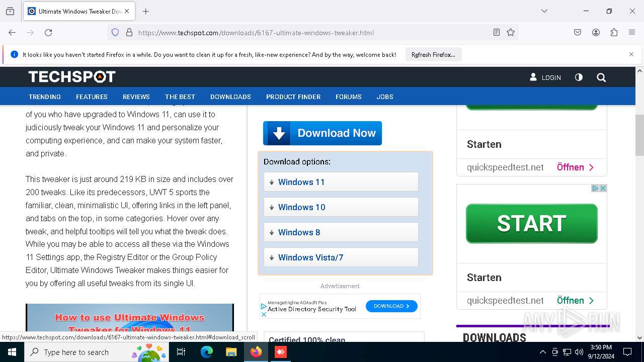Open TechSpot site search magnifier
644x362 pixels.
point(601,77)
